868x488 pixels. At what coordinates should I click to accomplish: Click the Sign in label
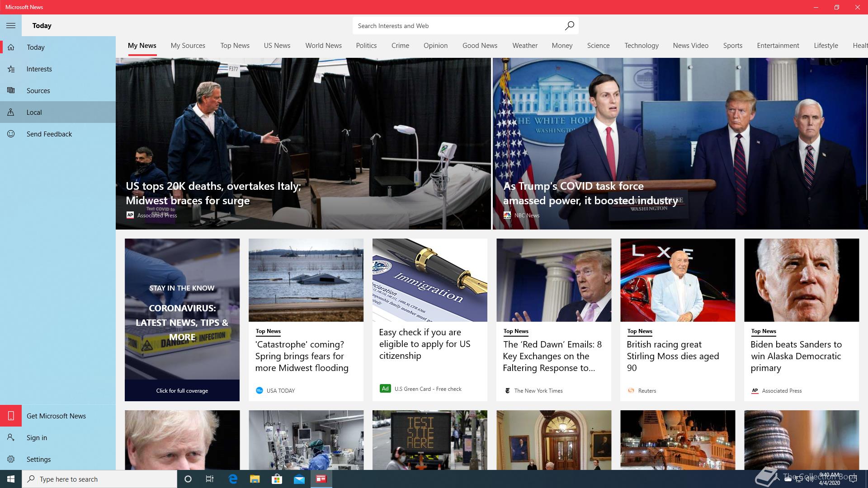tap(37, 437)
